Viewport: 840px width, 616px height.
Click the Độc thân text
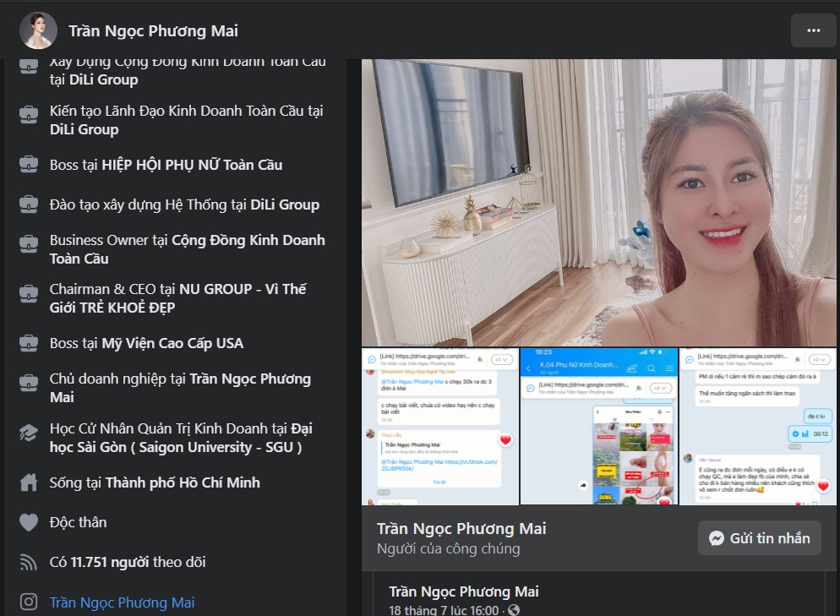tap(79, 522)
